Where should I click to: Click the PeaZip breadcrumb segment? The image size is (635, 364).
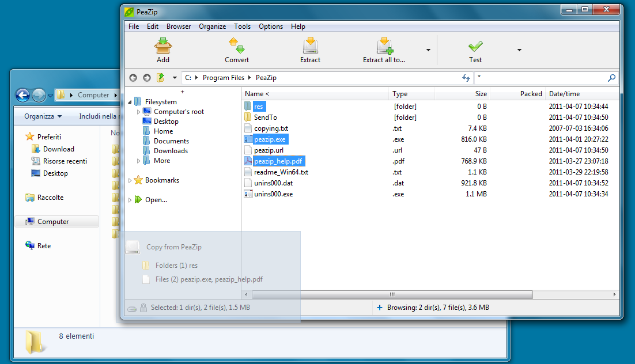266,78
